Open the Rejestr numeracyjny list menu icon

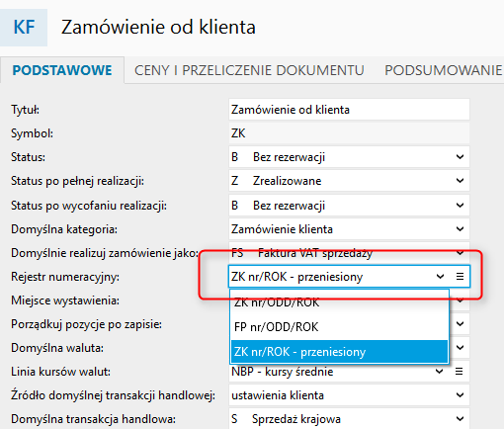coord(460,276)
